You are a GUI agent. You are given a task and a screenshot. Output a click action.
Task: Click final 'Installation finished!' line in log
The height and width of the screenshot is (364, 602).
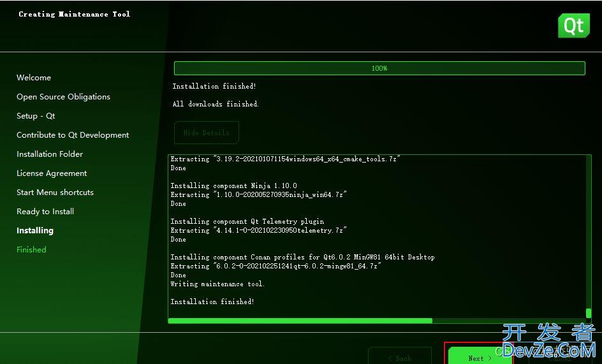(x=212, y=302)
